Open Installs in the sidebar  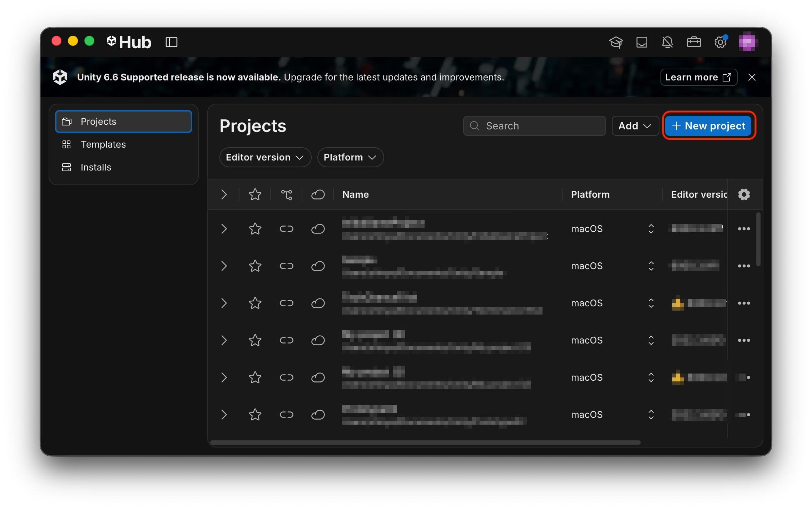pos(124,167)
